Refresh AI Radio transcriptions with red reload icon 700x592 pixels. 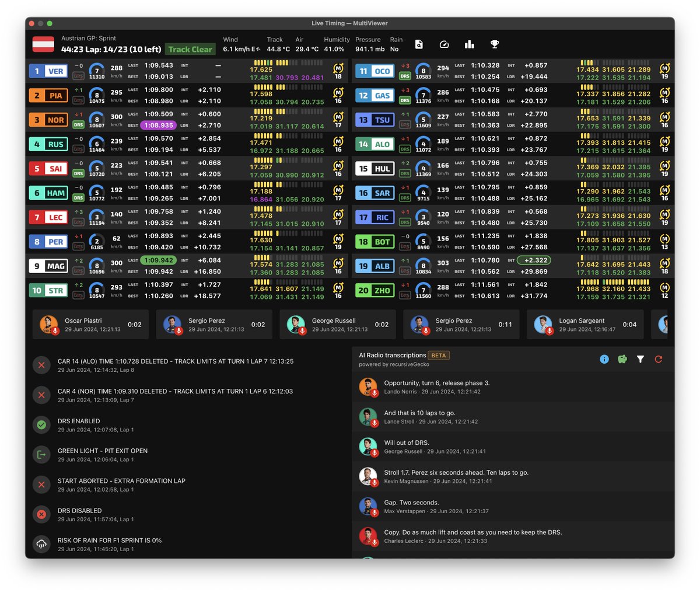click(x=659, y=359)
